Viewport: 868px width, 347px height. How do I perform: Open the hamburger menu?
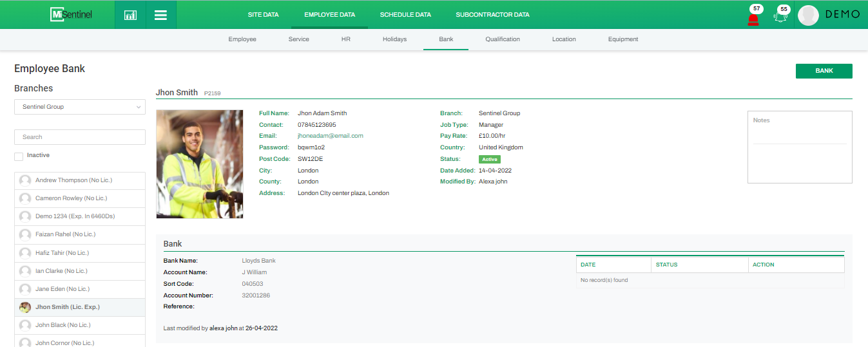(x=160, y=15)
